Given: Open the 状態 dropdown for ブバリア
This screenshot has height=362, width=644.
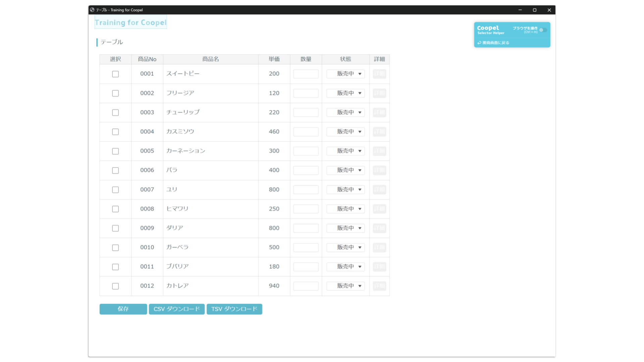Looking at the screenshot, I should coord(345,266).
